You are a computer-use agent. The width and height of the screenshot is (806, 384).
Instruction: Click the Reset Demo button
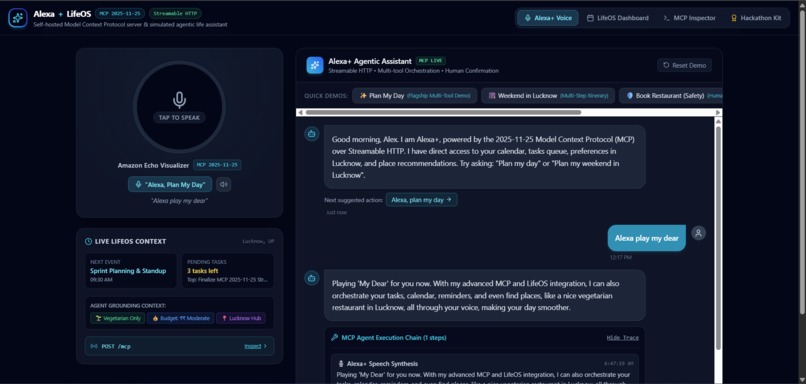click(x=684, y=65)
